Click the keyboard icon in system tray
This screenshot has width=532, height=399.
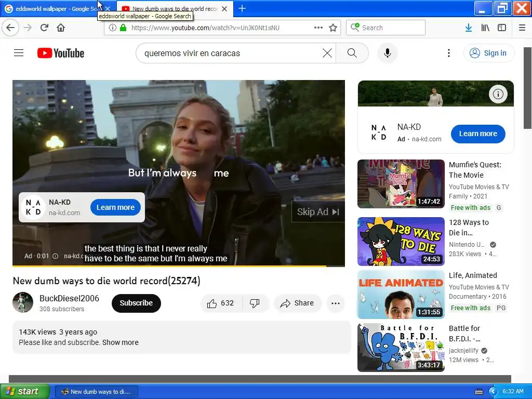tap(478, 392)
